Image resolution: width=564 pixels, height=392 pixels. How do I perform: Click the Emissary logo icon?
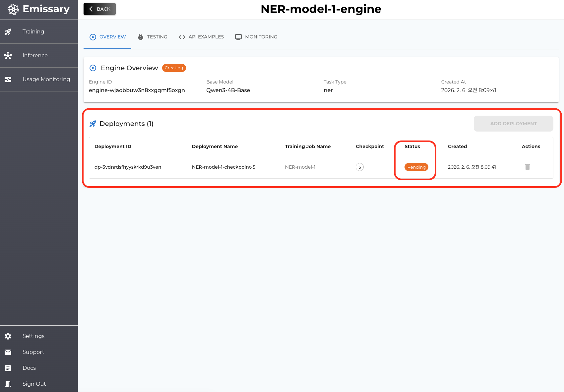click(13, 9)
